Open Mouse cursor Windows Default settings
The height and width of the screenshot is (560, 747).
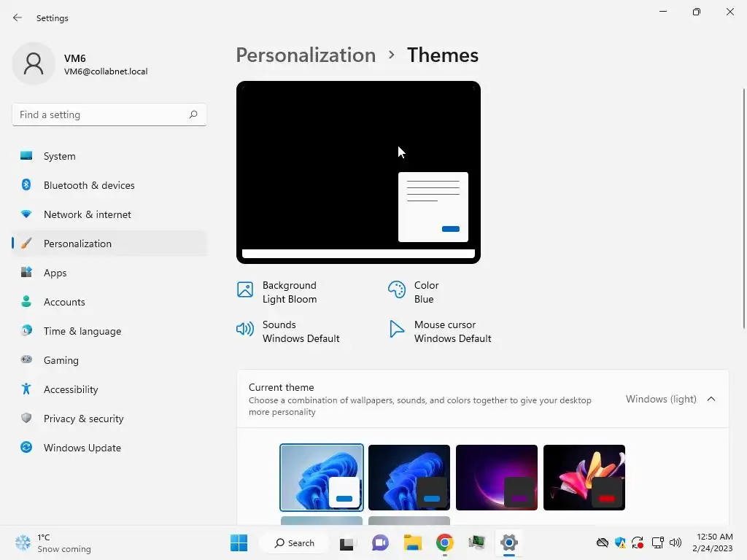coord(440,332)
